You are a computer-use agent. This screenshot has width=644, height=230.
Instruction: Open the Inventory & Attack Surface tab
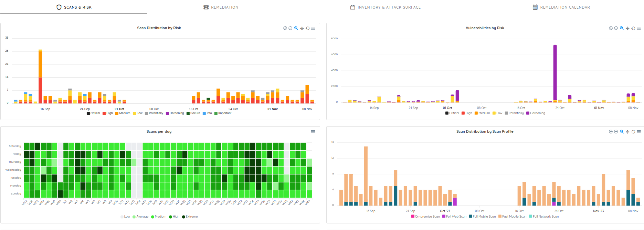386,7
